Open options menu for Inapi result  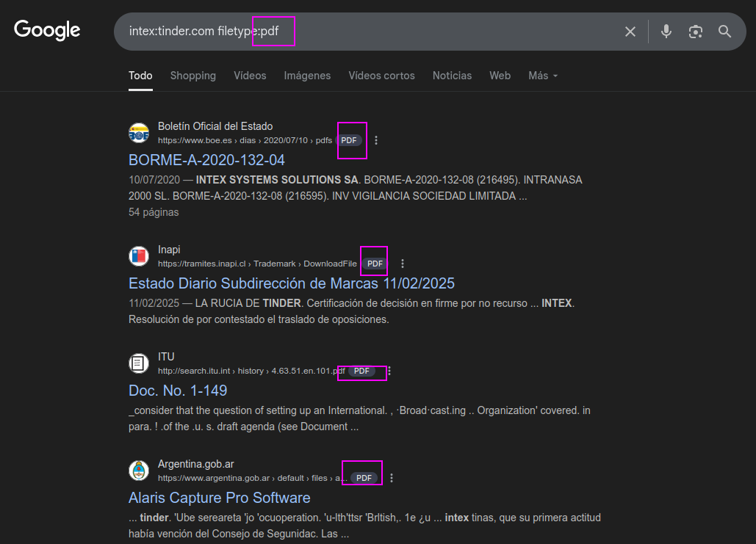click(x=403, y=264)
